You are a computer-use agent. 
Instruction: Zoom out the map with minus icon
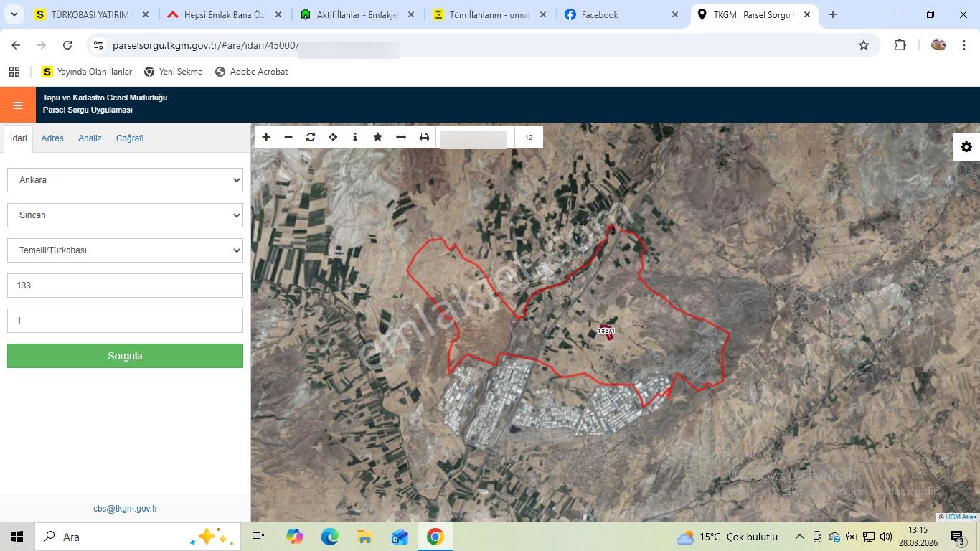click(288, 137)
